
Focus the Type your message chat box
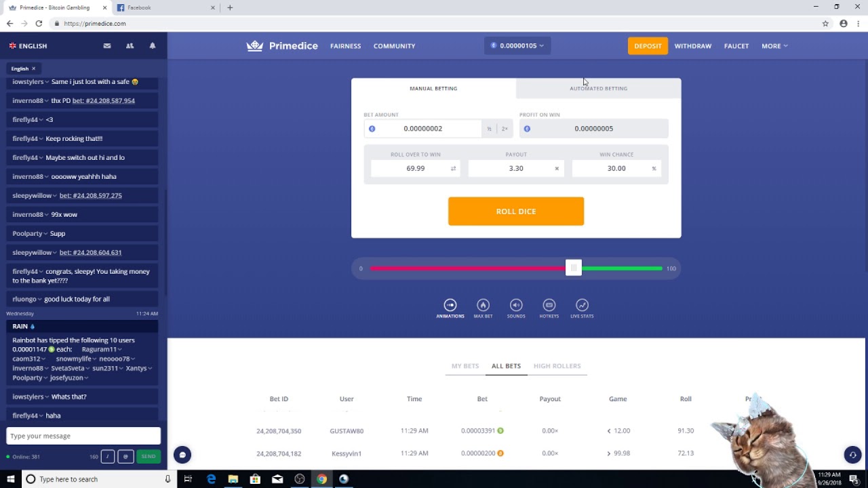click(x=83, y=436)
